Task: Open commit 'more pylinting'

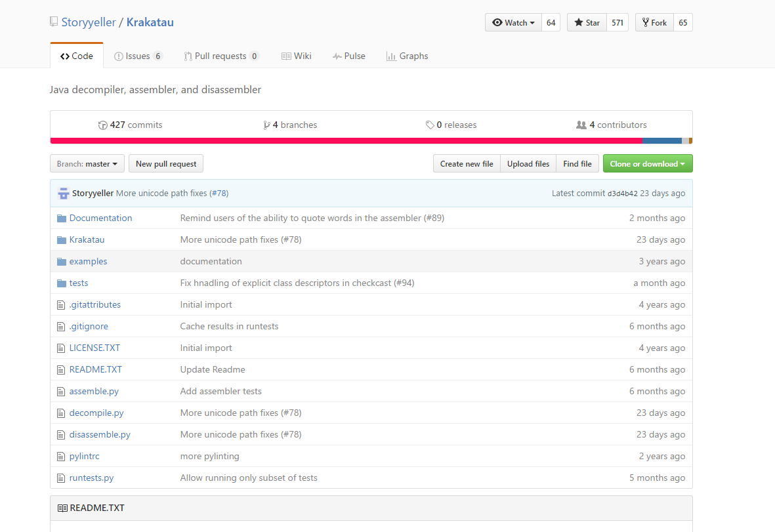Action: coord(209,456)
